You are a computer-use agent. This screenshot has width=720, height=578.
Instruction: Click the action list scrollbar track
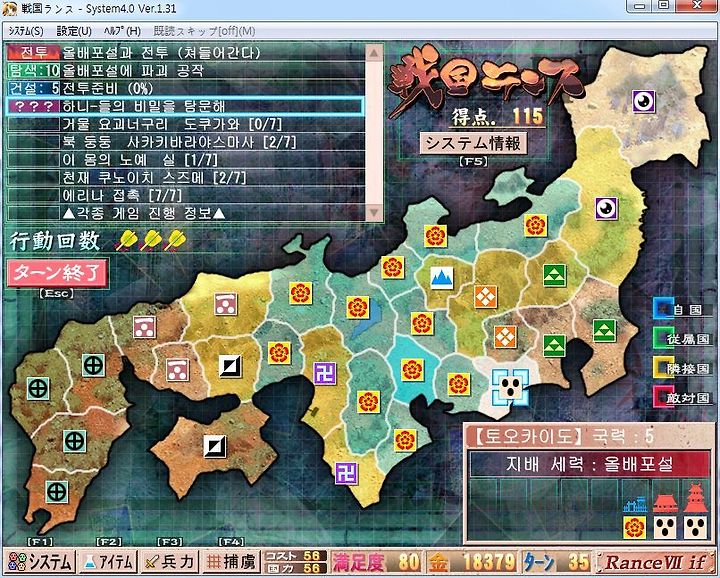pos(374,133)
